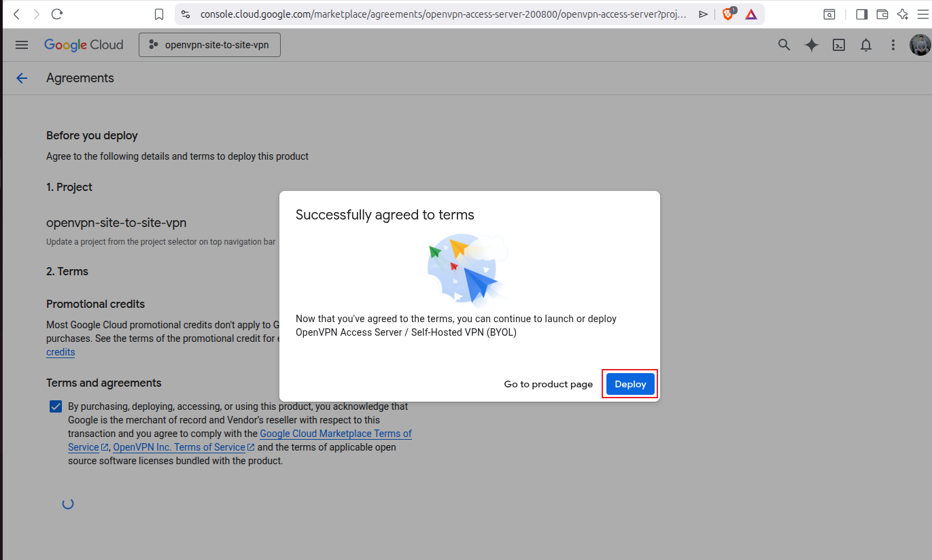932x560 pixels.
Task: Open the account profile avatar
Action: click(920, 45)
